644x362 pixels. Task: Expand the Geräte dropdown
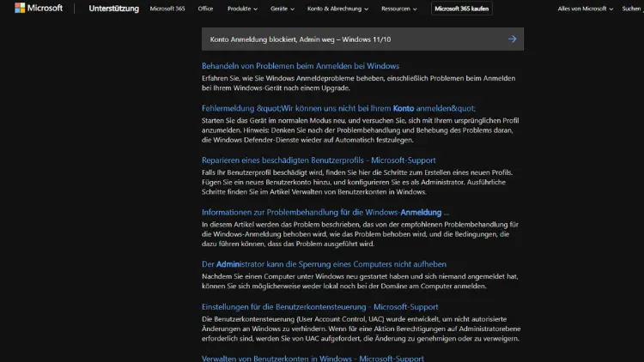(x=283, y=9)
